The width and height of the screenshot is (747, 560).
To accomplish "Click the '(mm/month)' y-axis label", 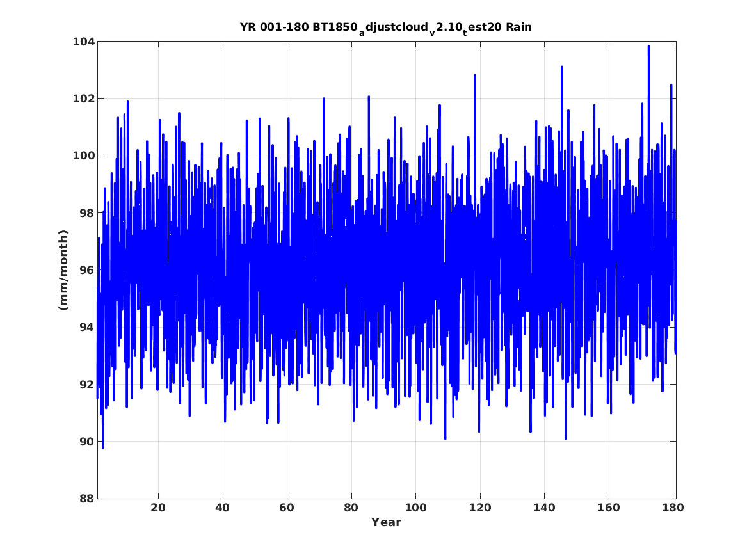I will click(x=63, y=270).
